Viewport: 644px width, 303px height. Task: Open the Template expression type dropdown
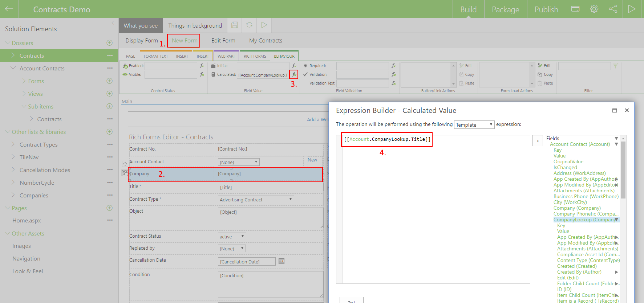click(x=474, y=125)
